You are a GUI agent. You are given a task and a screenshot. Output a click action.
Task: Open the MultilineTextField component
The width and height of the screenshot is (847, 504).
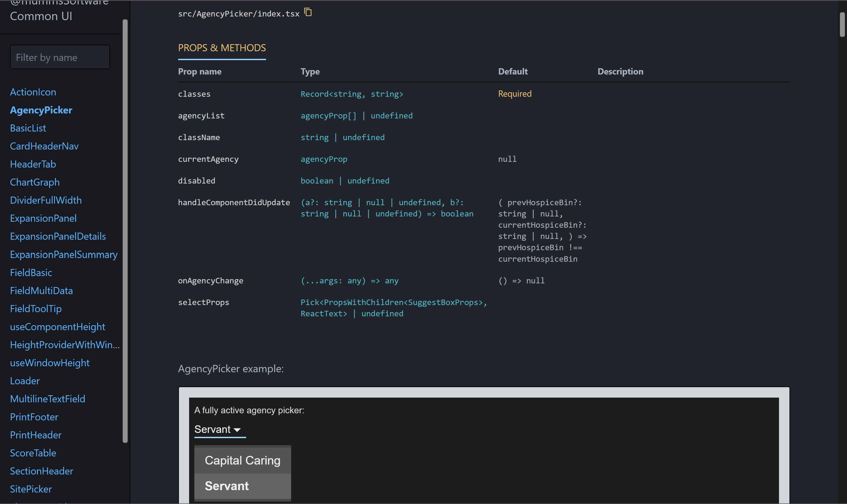pos(48,399)
